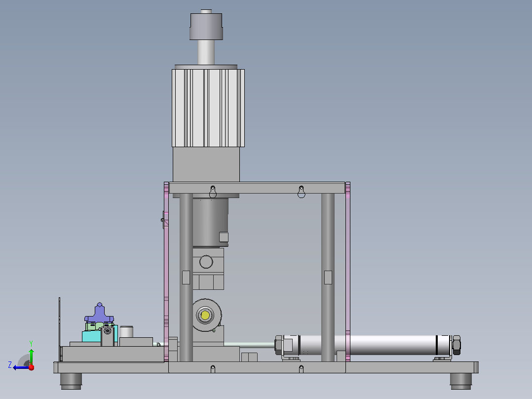Click the left keyhole slot in the top plate

213,192
